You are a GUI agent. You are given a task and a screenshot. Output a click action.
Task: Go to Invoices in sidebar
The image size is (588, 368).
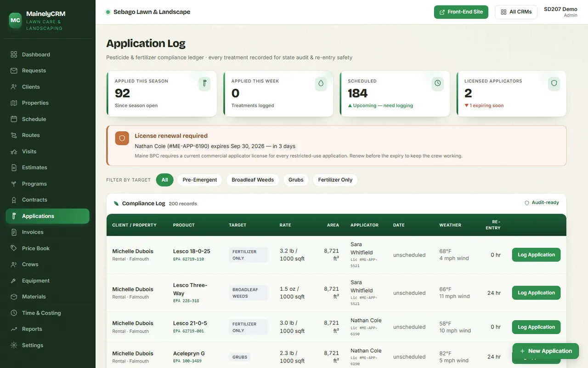point(48,232)
